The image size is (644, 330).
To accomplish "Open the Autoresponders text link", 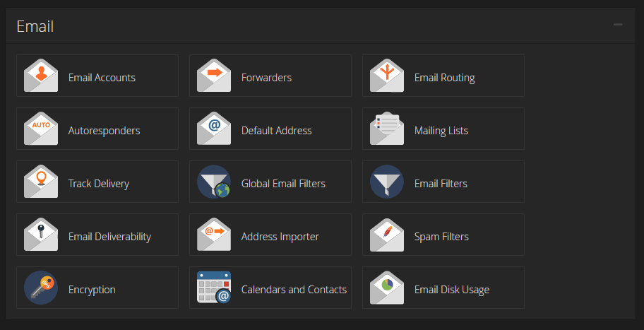I will (x=104, y=131).
